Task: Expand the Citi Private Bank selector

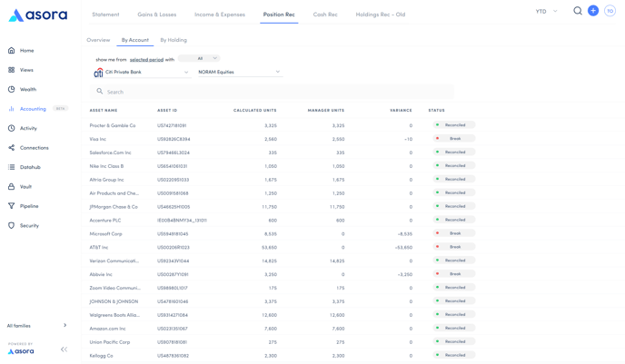Action: click(145, 72)
